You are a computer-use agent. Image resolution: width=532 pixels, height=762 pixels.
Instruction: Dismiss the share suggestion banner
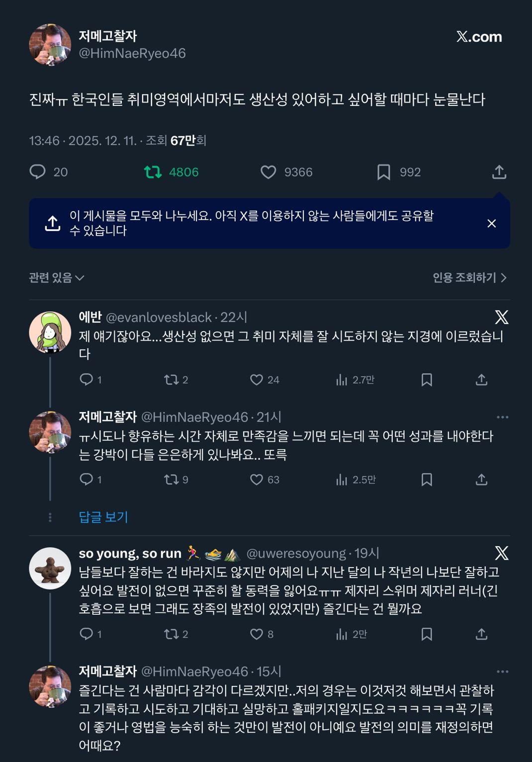491,224
